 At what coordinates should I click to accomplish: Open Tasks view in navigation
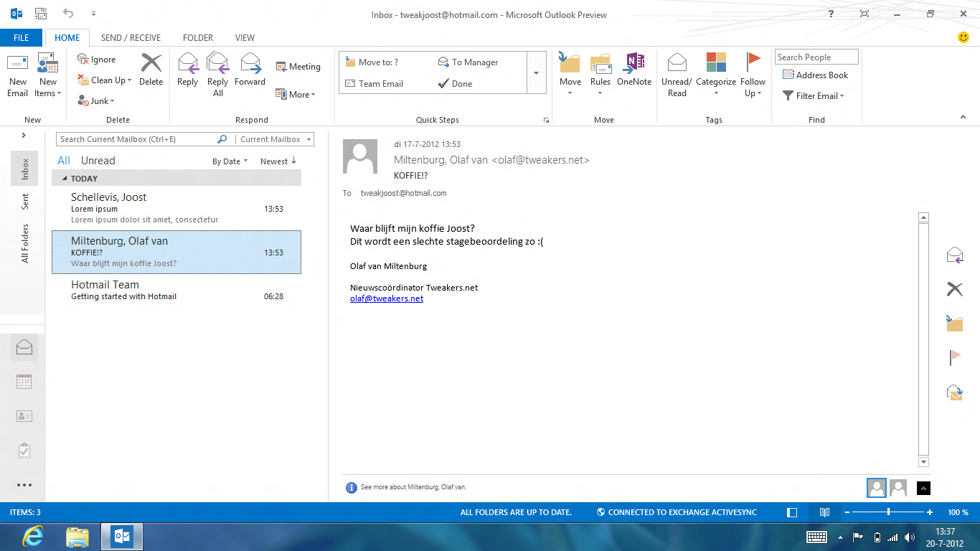24,451
